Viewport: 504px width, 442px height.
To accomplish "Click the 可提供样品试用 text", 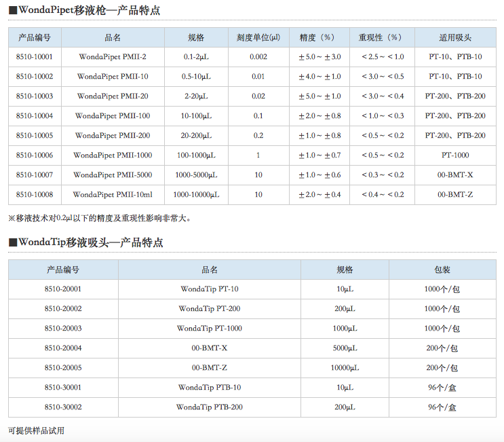I will click(x=37, y=430).
